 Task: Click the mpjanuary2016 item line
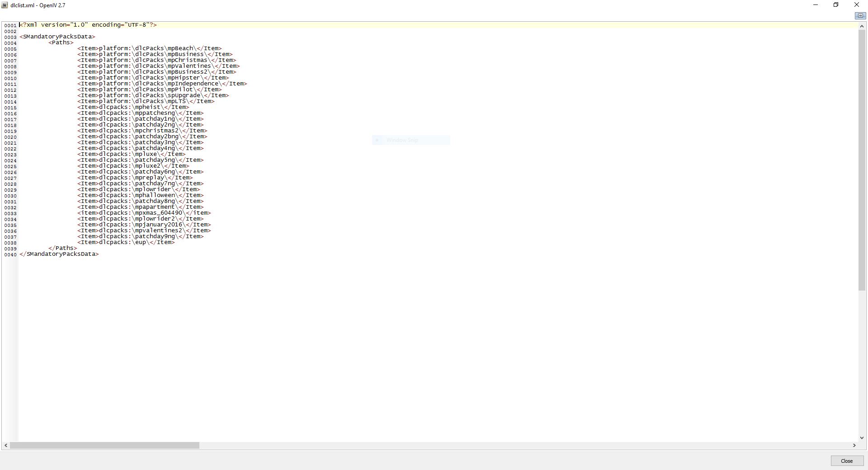point(144,225)
